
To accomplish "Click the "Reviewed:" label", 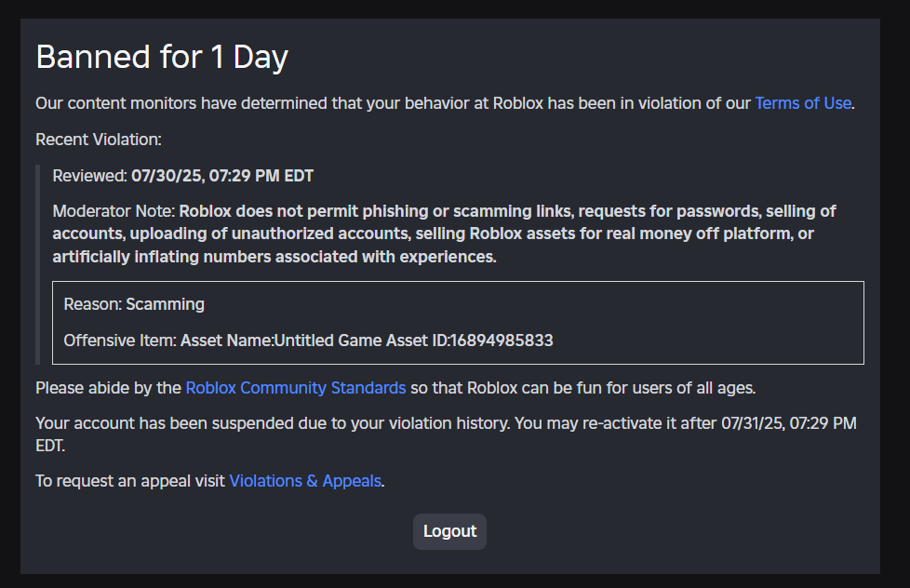I will 89,175.
